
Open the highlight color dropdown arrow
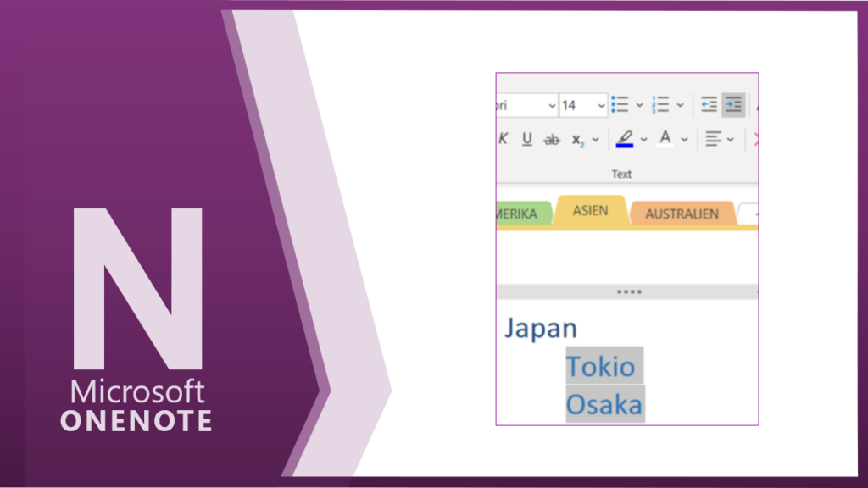pyautogui.click(x=643, y=139)
